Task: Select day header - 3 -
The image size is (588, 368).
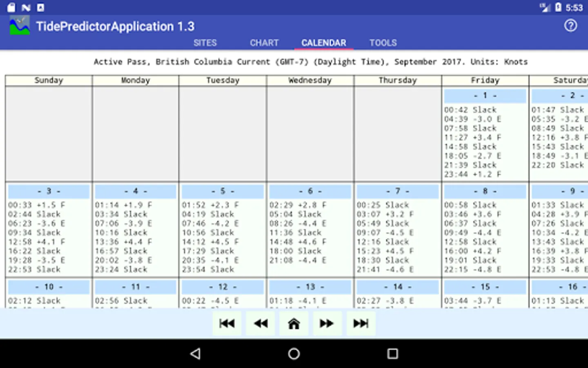Action: pos(49,191)
